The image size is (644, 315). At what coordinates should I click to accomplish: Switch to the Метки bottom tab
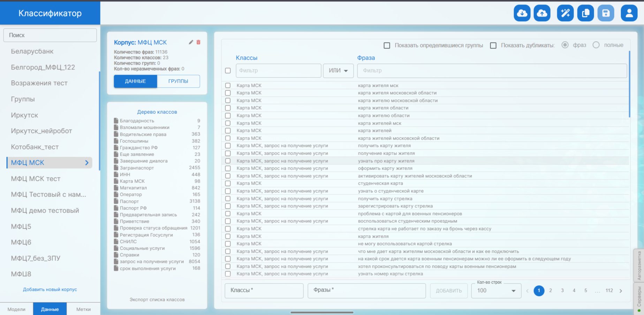83,309
